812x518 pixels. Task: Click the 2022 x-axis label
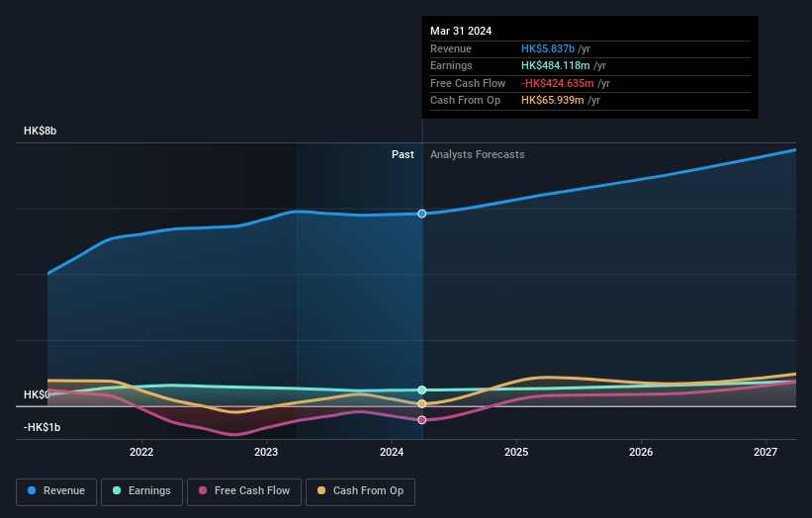141,452
